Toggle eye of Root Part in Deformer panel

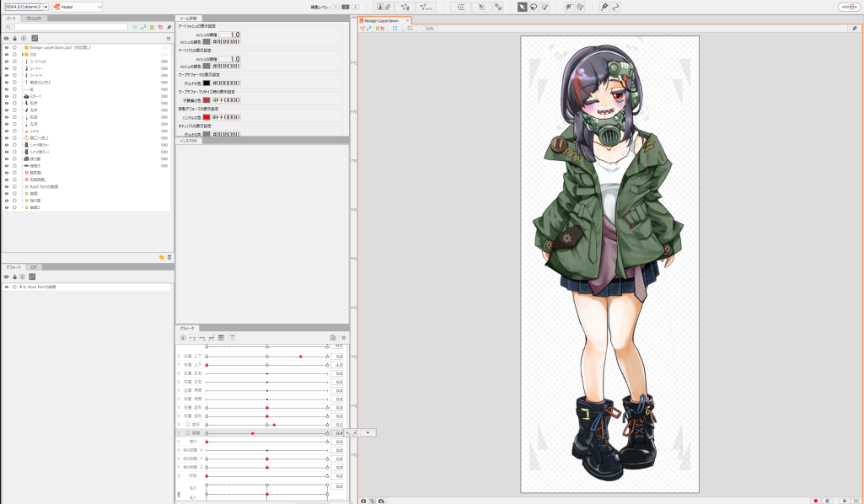point(7,287)
